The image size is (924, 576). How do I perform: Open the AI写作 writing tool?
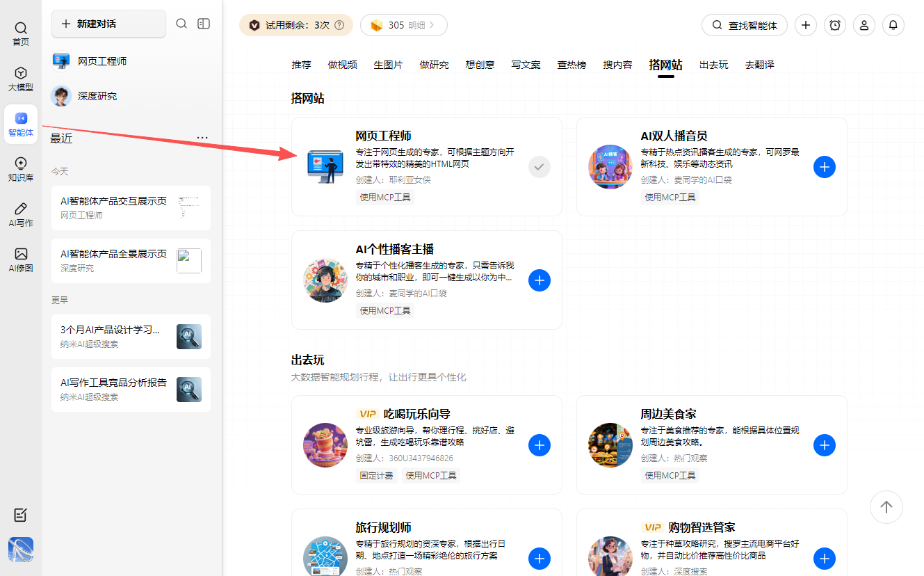point(21,214)
